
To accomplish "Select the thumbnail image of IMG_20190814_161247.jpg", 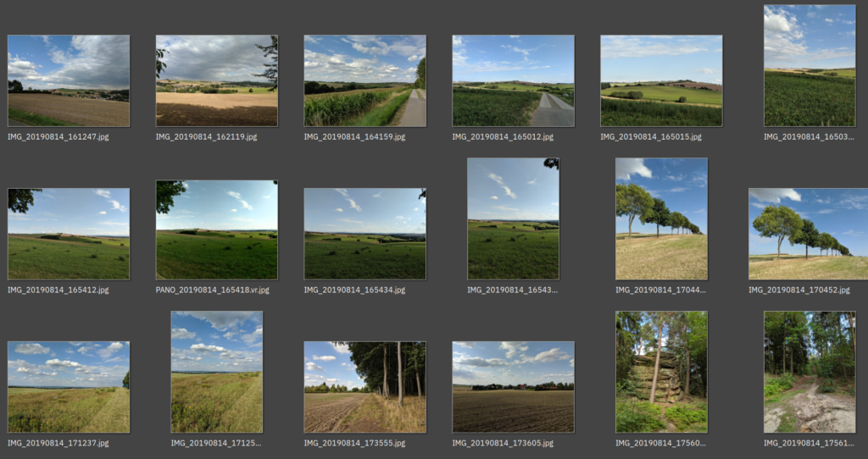I will tap(69, 80).
